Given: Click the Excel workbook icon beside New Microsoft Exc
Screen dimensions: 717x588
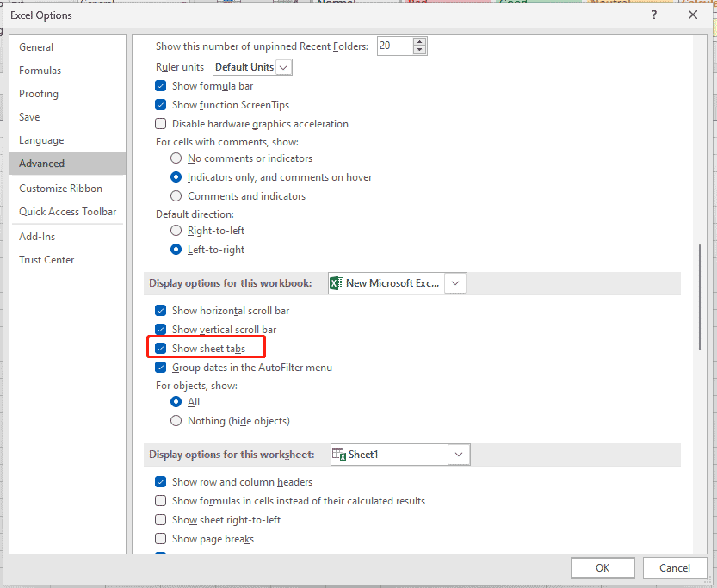Looking at the screenshot, I should coord(337,282).
